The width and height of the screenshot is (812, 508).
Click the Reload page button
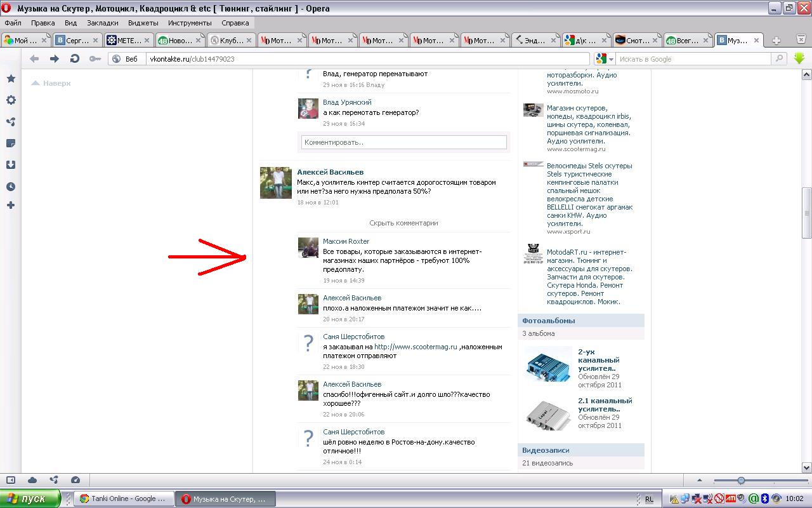[74, 59]
